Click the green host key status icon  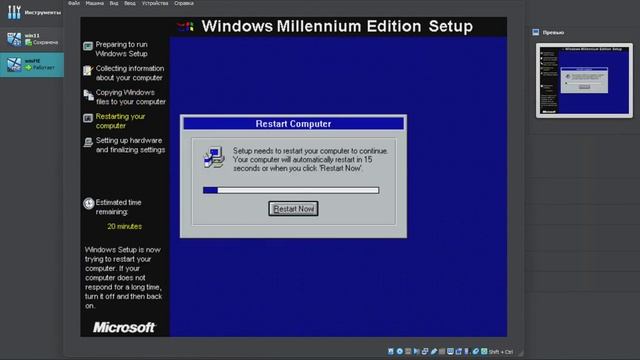point(484,351)
